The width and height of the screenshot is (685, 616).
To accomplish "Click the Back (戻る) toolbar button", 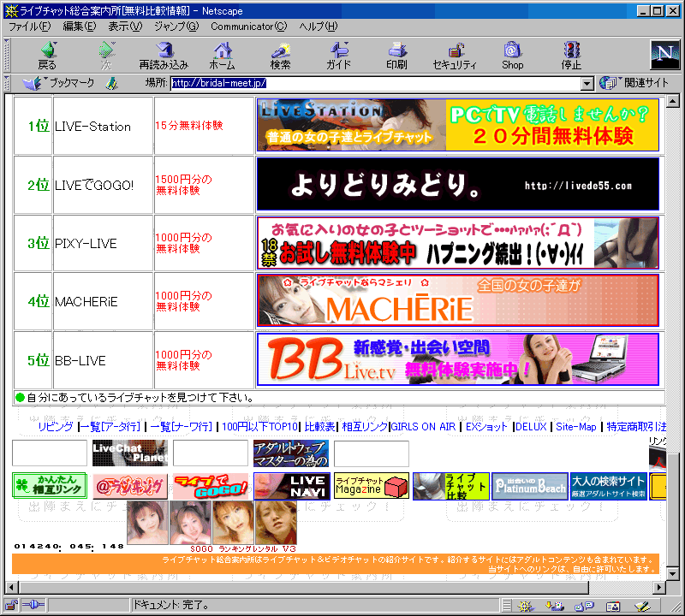I will pos(47,56).
